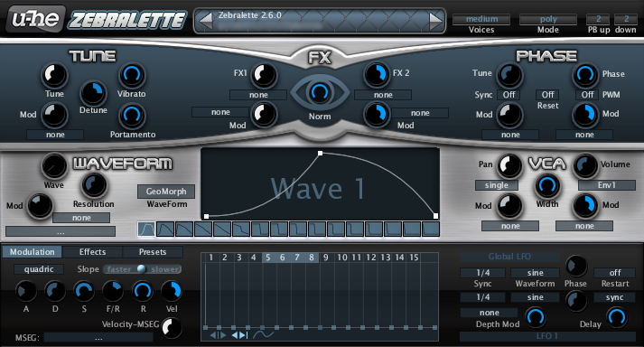Open the FX1 type none selector
Screen dimensions: 644x347
[x=258, y=95]
